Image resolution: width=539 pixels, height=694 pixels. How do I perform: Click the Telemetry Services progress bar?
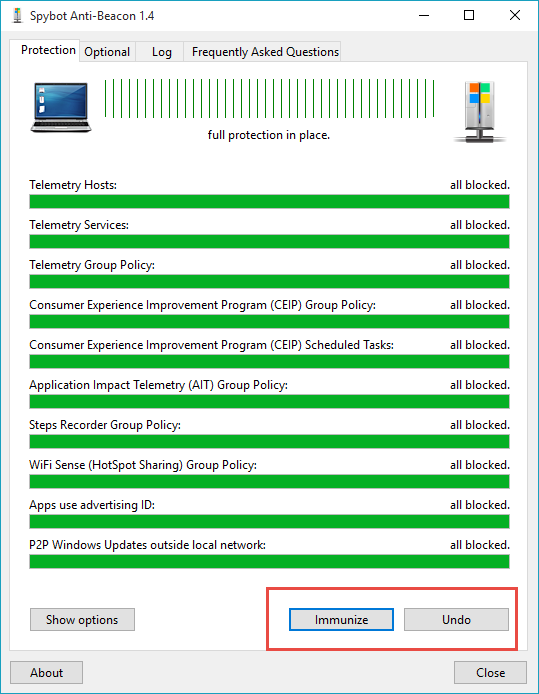click(x=269, y=241)
